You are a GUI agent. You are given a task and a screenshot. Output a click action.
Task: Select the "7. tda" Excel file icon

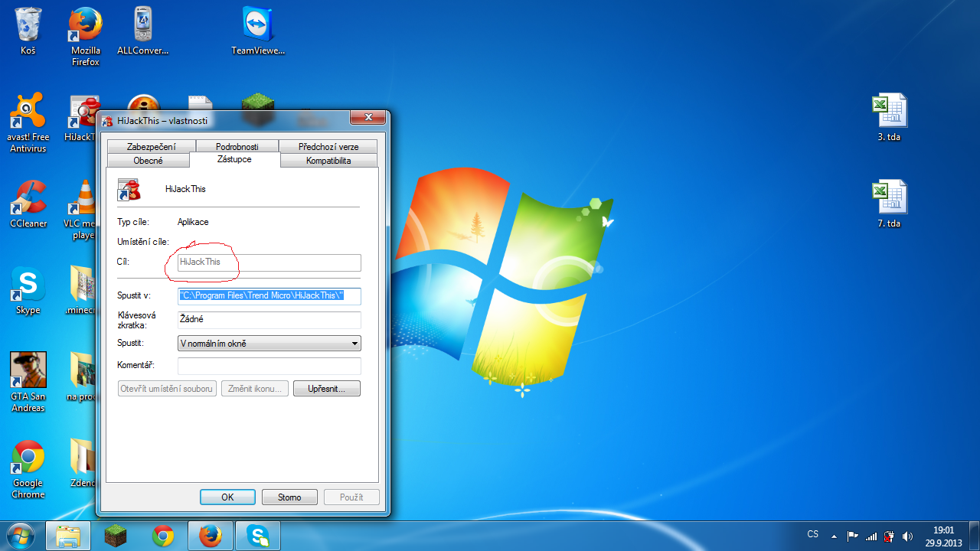[x=889, y=204]
